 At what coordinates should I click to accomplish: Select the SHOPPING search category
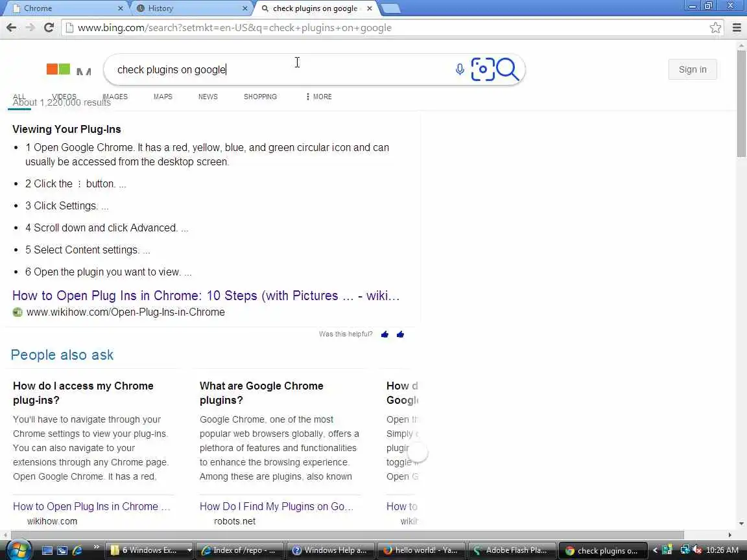tap(260, 97)
